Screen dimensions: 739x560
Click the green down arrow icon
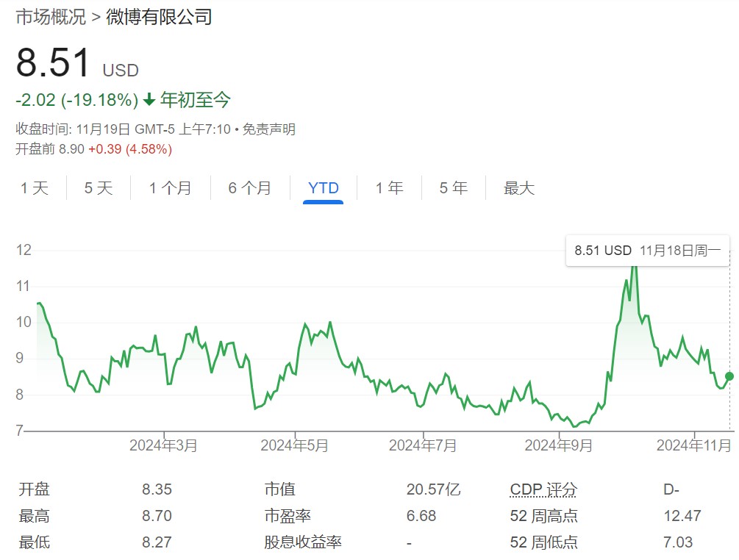(x=149, y=100)
